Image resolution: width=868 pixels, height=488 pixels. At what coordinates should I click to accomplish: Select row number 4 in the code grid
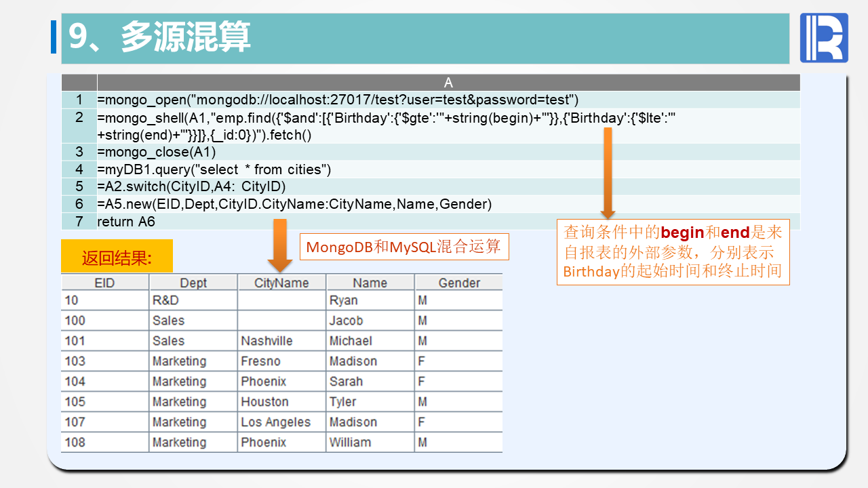pyautogui.click(x=79, y=169)
